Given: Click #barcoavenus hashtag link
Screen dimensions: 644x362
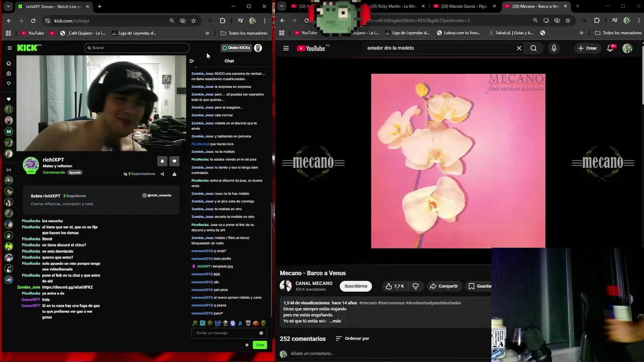Looking at the screenshot, I should click(391, 303).
